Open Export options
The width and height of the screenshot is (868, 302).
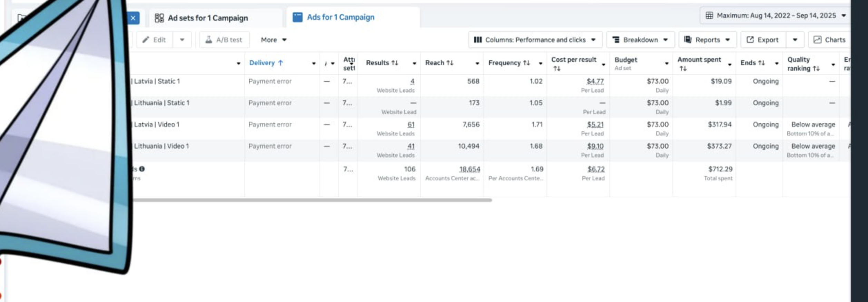pos(763,40)
